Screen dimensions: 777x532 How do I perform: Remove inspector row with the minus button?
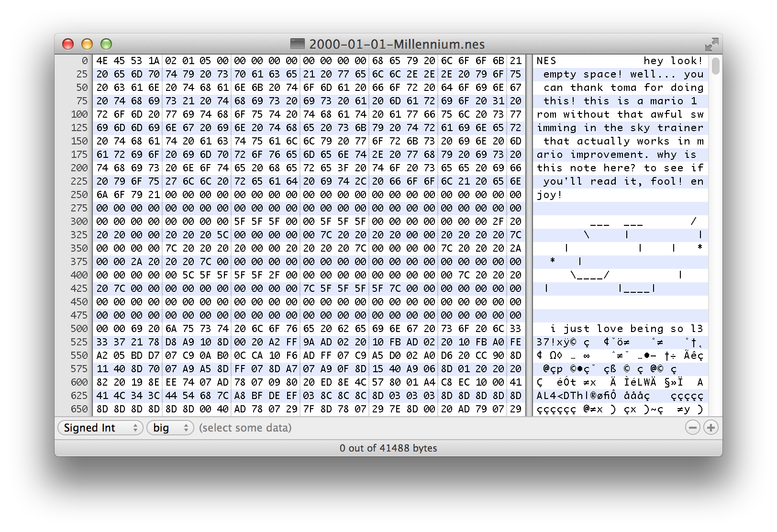[692, 427]
